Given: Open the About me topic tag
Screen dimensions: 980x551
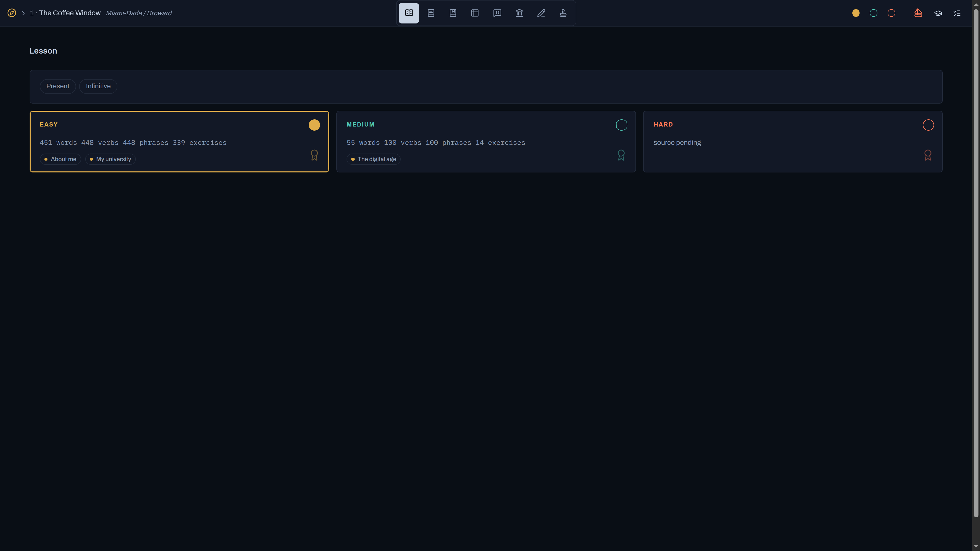Looking at the screenshot, I should pos(60,159).
